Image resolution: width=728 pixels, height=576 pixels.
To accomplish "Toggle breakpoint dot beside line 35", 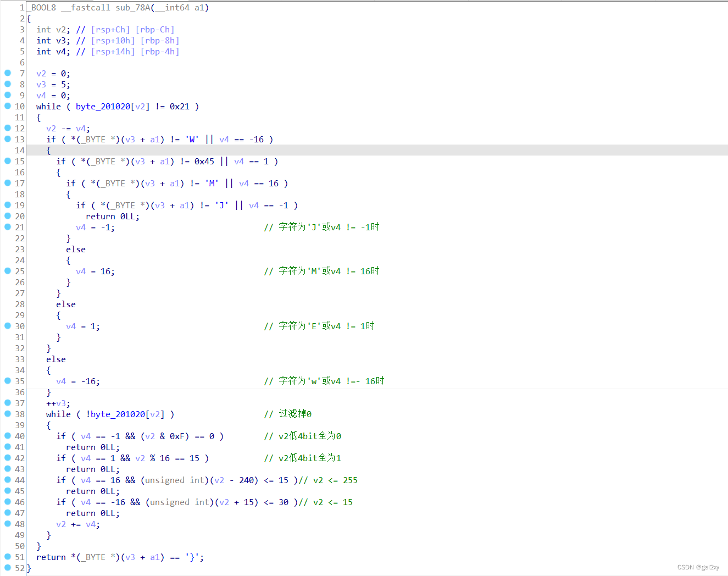I will click(8, 380).
